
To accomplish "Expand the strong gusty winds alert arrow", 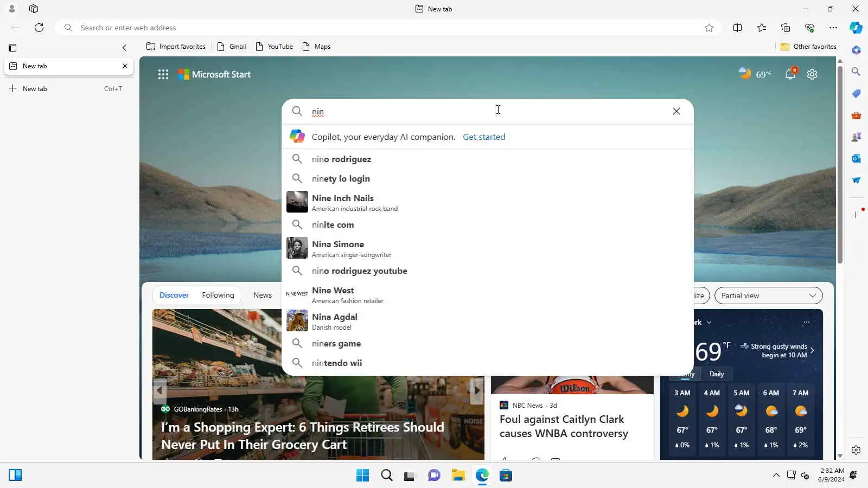I will (x=812, y=350).
